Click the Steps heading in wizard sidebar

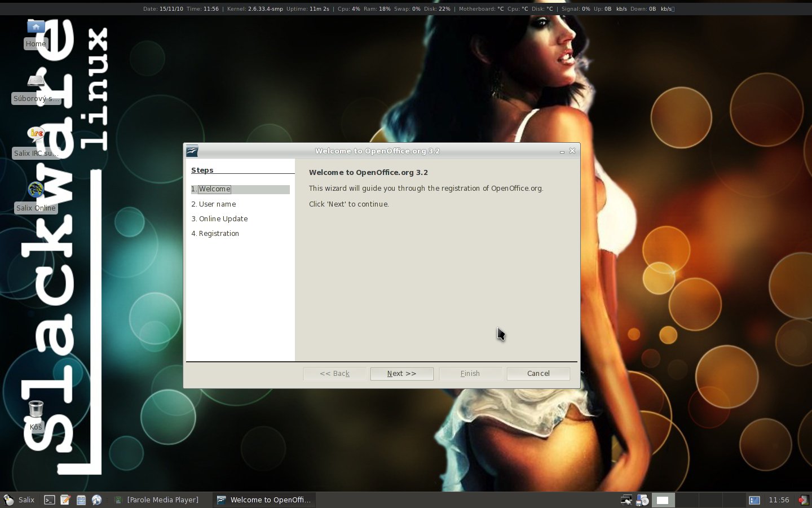(x=202, y=170)
